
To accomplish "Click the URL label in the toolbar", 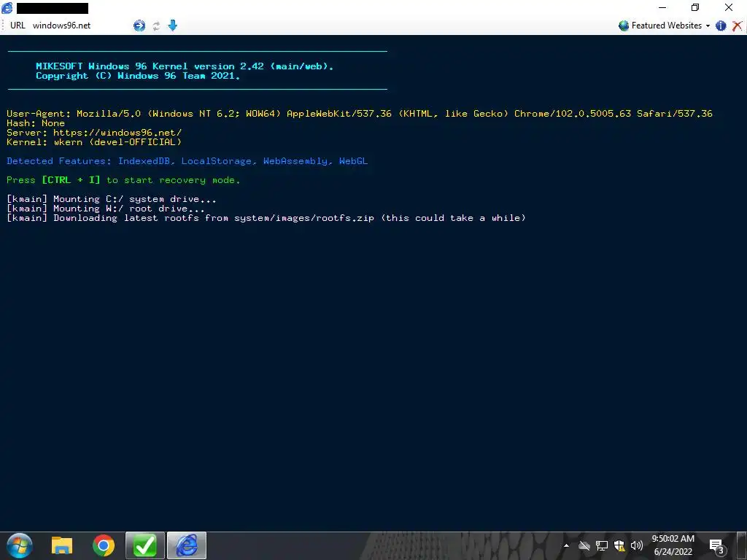I will coord(18,26).
